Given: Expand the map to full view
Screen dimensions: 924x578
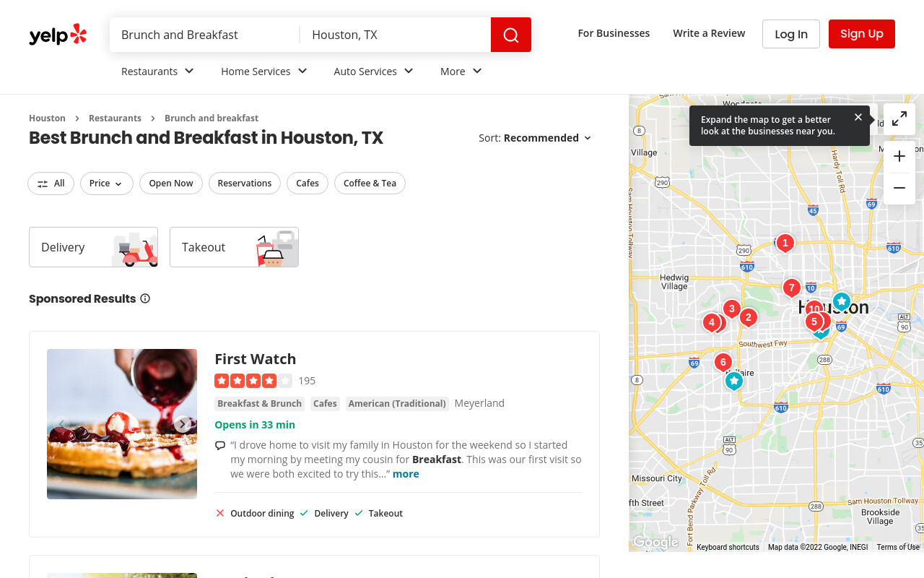Looking at the screenshot, I should coord(899,119).
